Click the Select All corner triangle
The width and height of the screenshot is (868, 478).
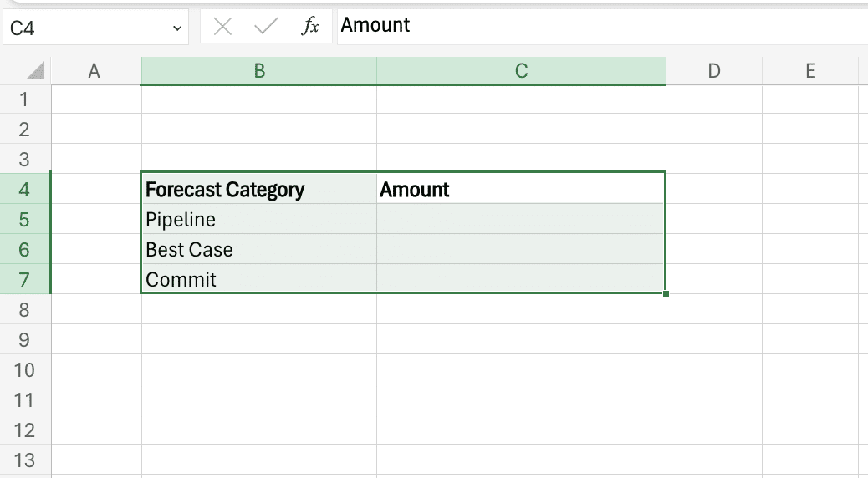(35, 71)
